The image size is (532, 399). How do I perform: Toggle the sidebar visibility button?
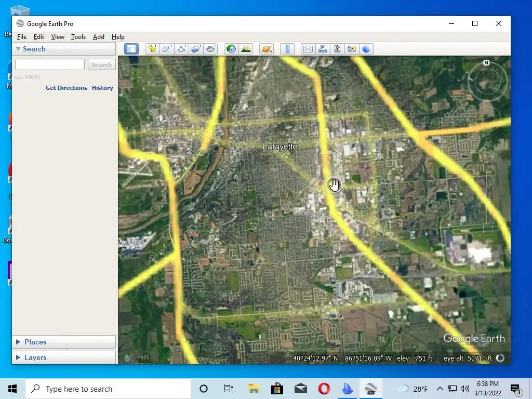pyautogui.click(x=131, y=49)
